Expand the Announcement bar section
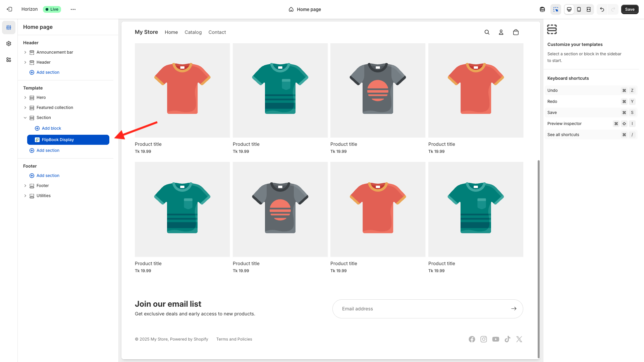Viewport: 644px width, 362px height. click(25, 52)
